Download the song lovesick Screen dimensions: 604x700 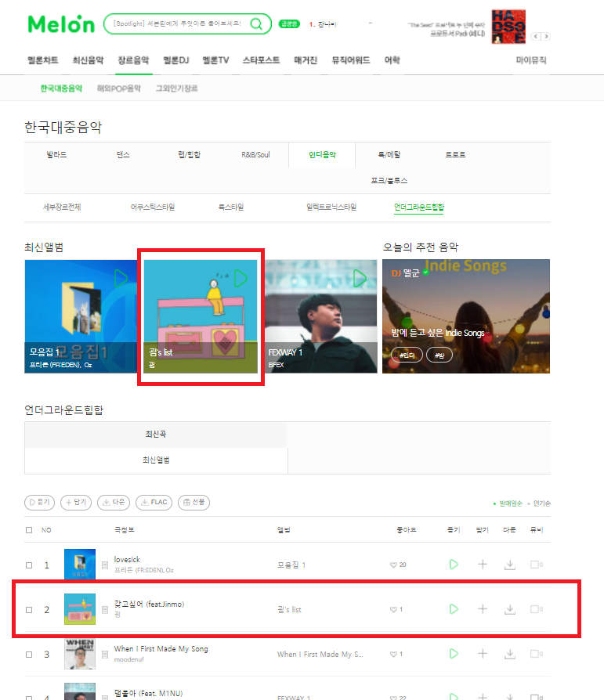tap(510, 565)
